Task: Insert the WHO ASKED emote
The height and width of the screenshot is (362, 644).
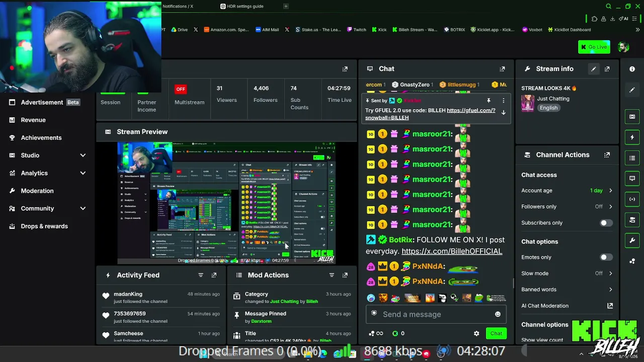Action: coord(413,298)
